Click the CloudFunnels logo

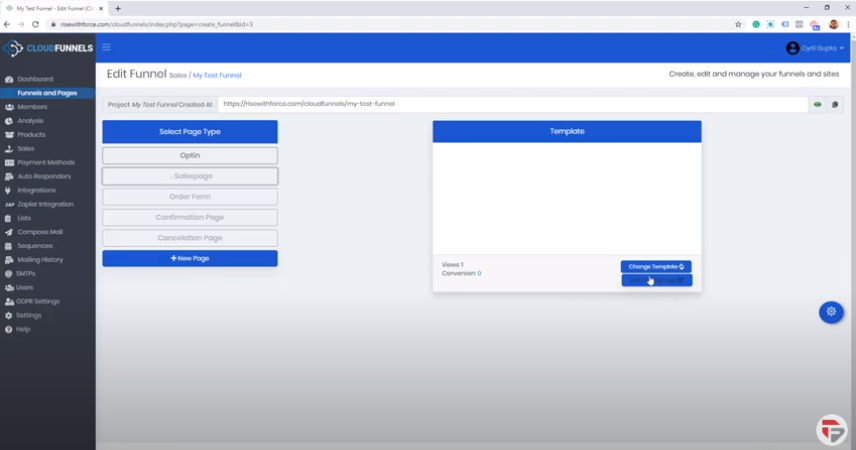pyautogui.click(x=47, y=48)
